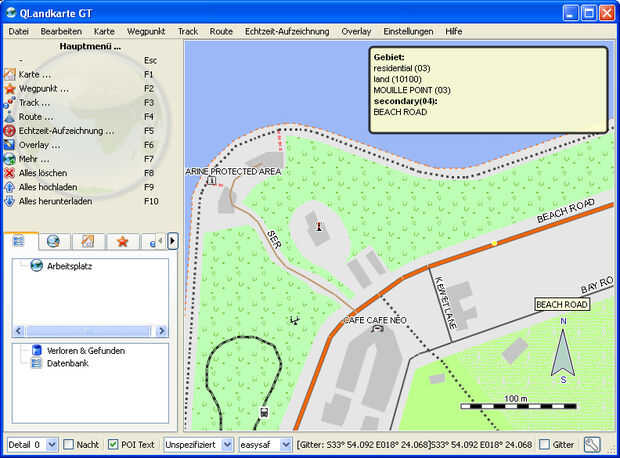The height and width of the screenshot is (458, 620).
Task: Click the Verloren & Gefunden database icon
Action: (x=36, y=350)
